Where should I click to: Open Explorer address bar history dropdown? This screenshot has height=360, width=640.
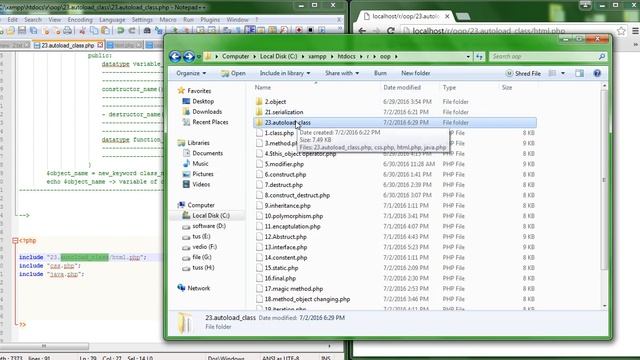tap(468, 56)
